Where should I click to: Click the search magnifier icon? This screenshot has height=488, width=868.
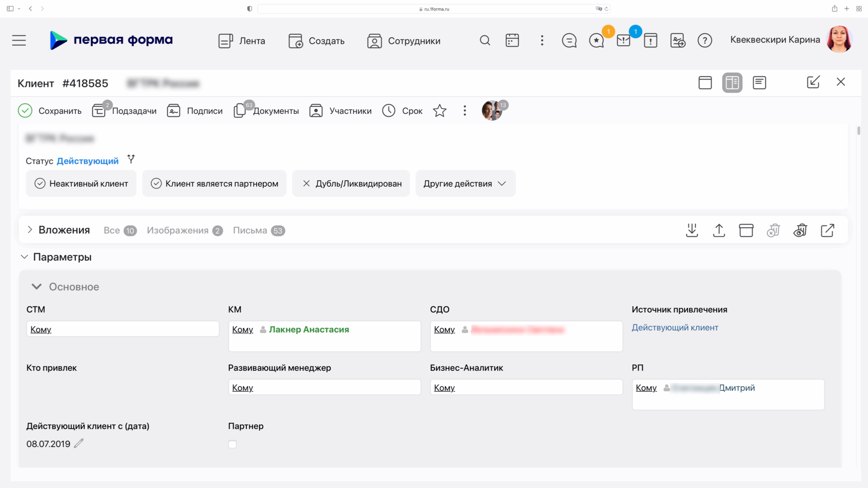point(485,41)
